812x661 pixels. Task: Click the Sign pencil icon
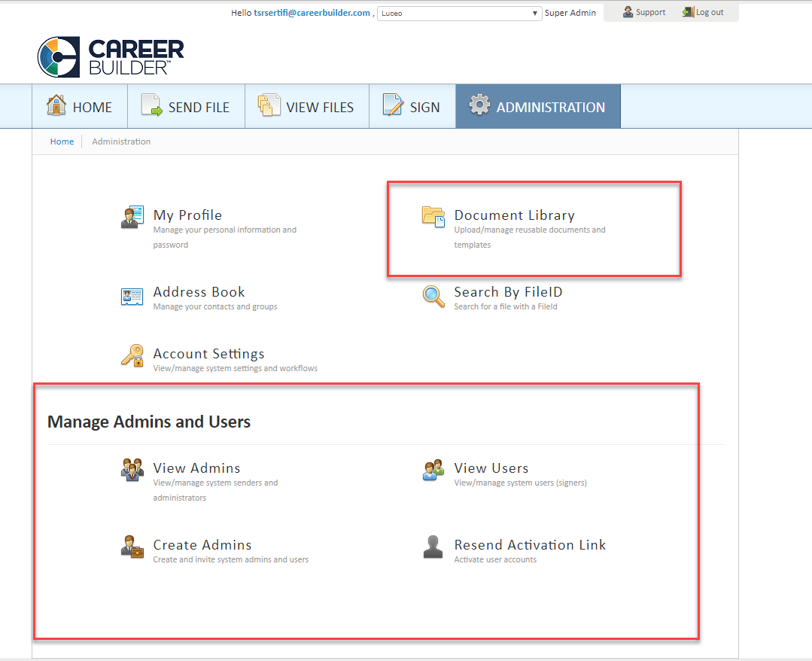click(393, 105)
